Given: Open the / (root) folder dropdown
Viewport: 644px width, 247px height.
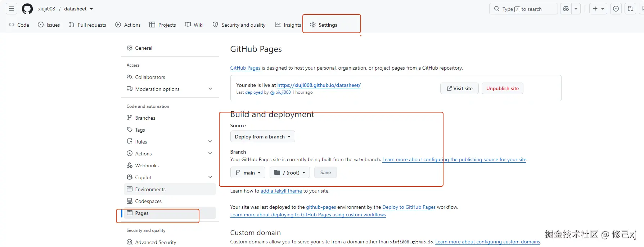Looking at the screenshot, I should pos(290,173).
